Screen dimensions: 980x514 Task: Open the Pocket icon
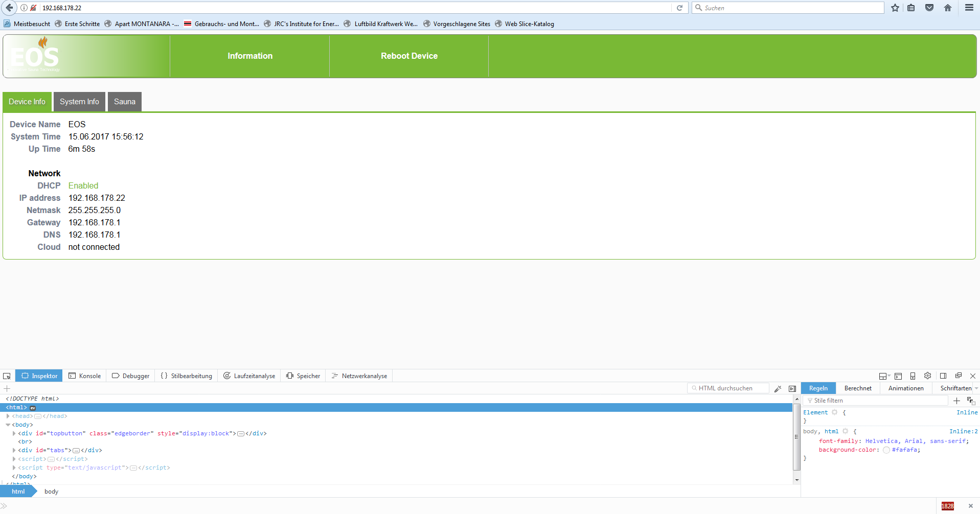click(929, 8)
